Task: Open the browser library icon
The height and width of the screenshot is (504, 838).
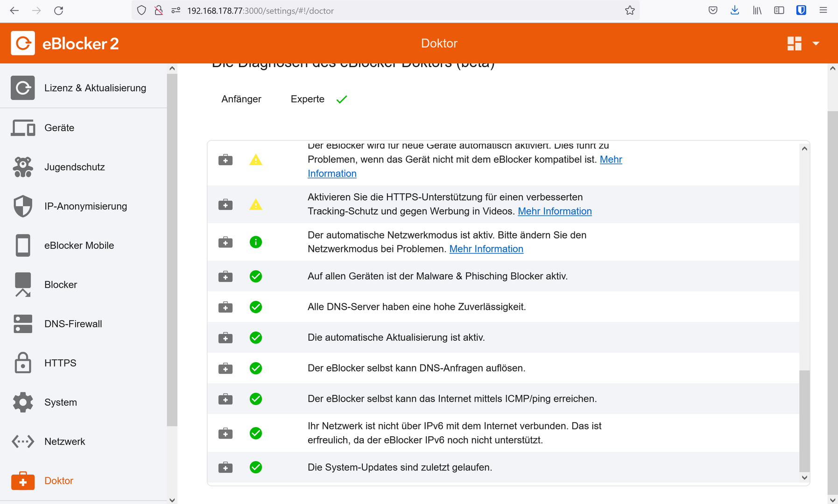Action: [x=757, y=11]
